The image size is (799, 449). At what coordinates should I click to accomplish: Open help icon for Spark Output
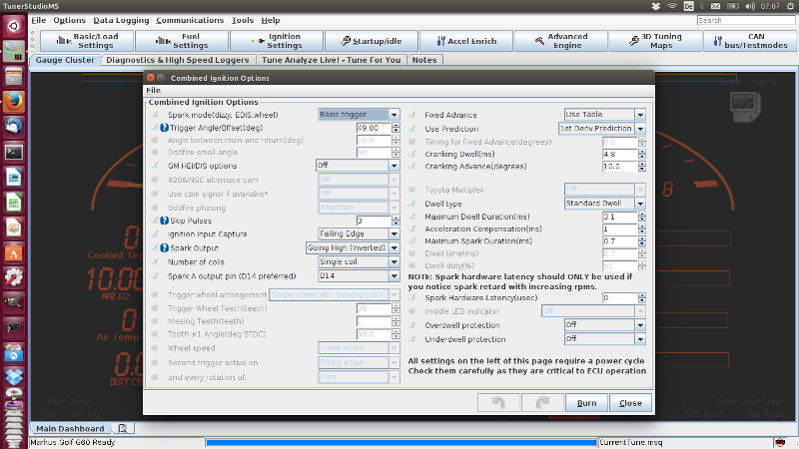pyautogui.click(x=164, y=247)
